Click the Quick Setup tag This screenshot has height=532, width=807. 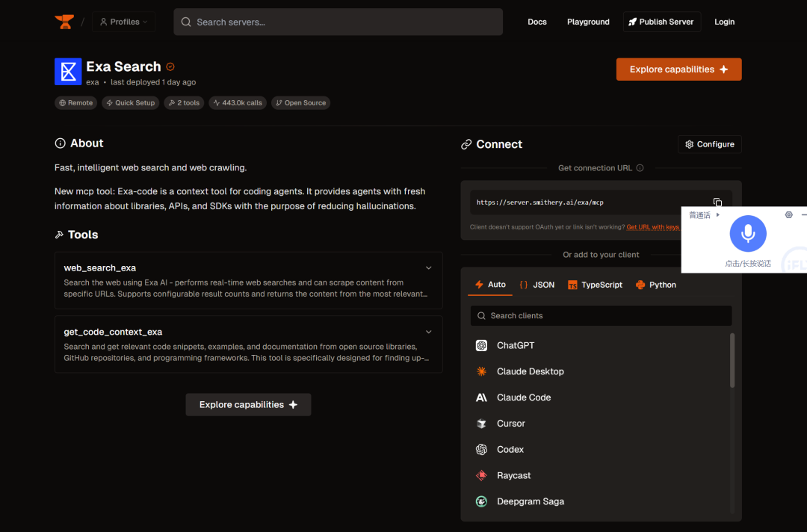[x=130, y=103]
